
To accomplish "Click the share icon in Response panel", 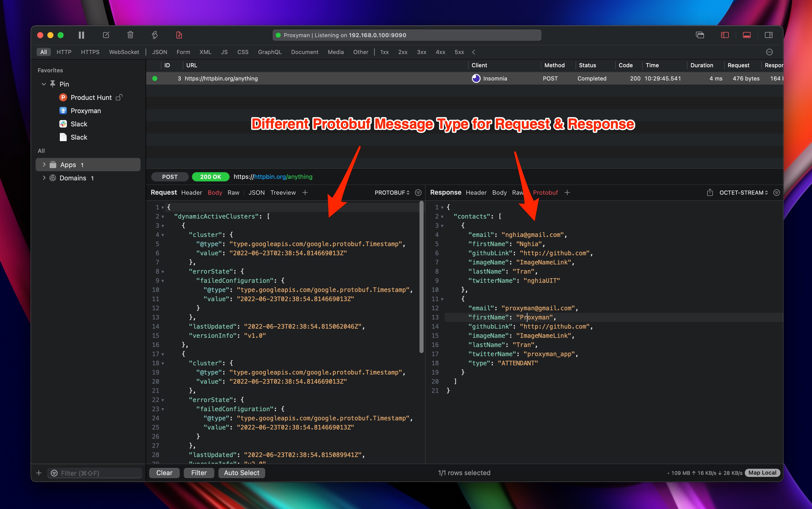I will pyautogui.click(x=710, y=193).
